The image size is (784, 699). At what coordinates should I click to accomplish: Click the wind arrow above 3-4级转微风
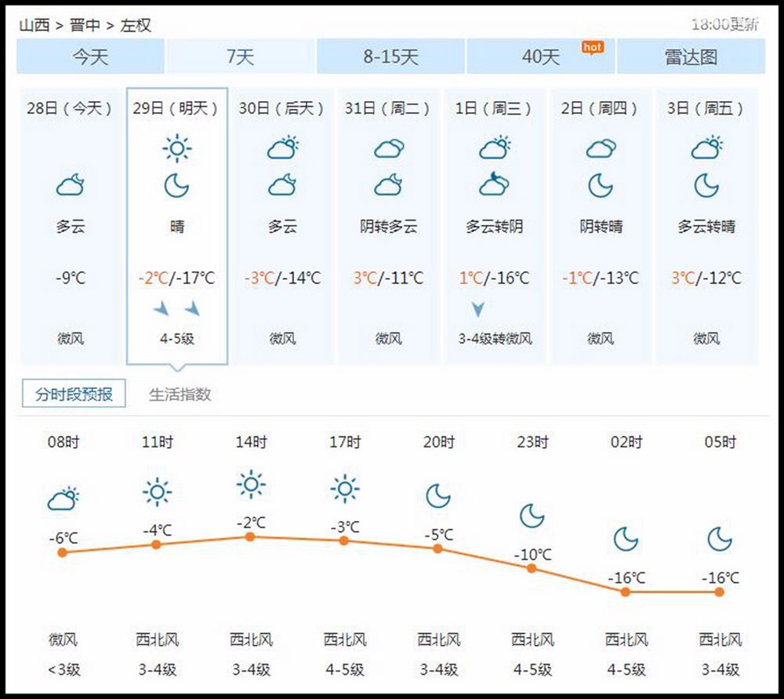pyautogui.click(x=478, y=308)
